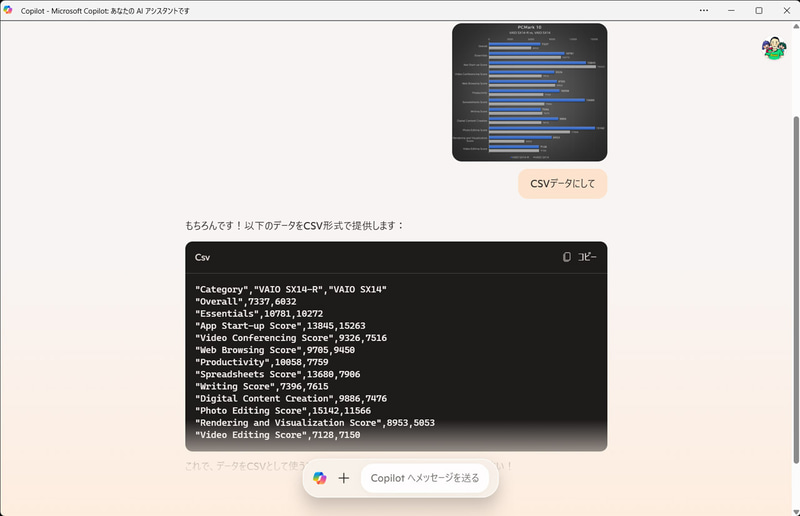Click the 'Video Editing Score' line
This screenshot has height=516, width=800.
pyautogui.click(x=278, y=435)
